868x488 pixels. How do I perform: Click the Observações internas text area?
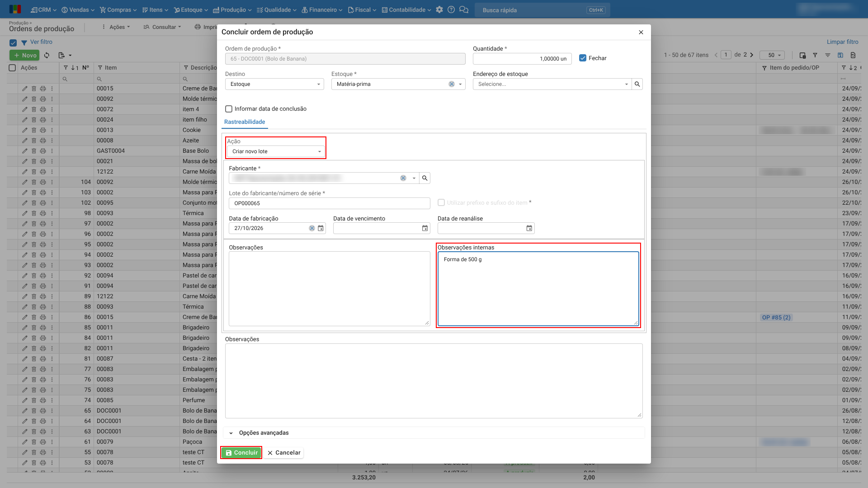(x=538, y=288)
